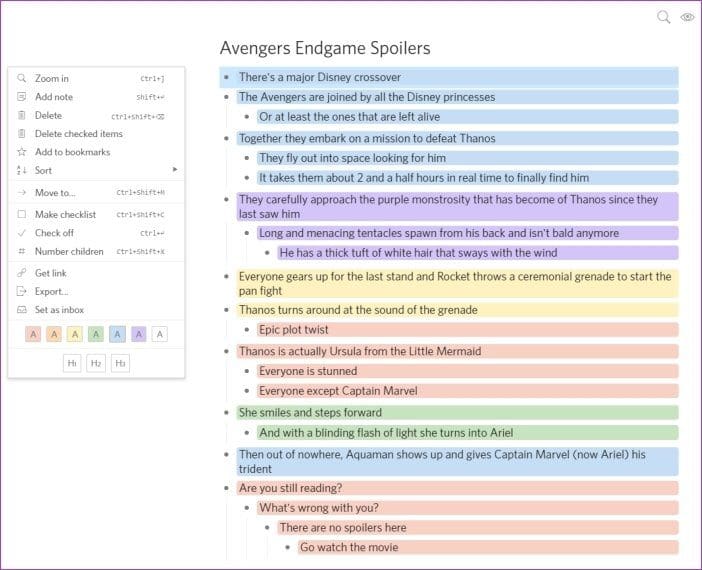The image size is (702, 570).
Task: Remove highlight with white swatch
Action: pos(160,334)
